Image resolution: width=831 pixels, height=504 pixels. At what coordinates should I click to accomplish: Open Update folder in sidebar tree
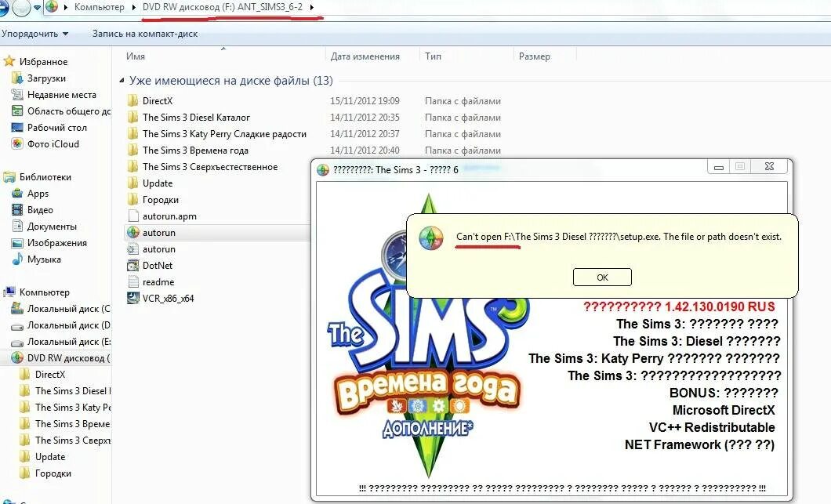50,456
